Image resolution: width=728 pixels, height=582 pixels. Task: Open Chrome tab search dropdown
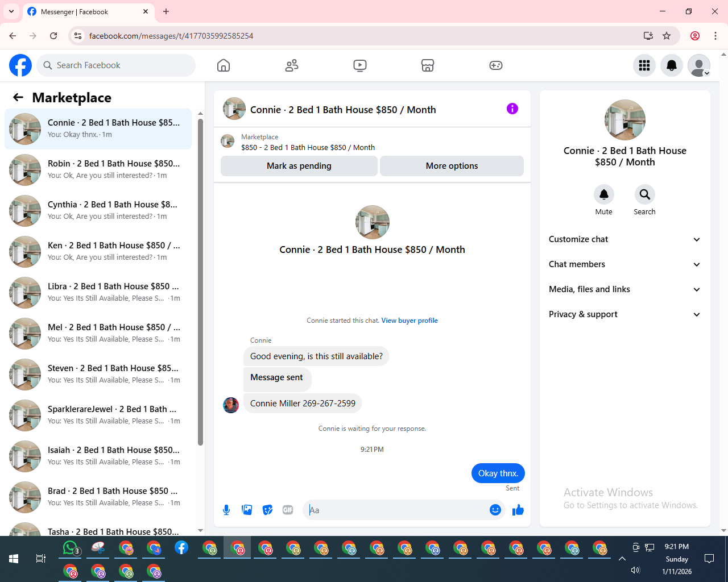pyautogui.click(x=11, y=11)
